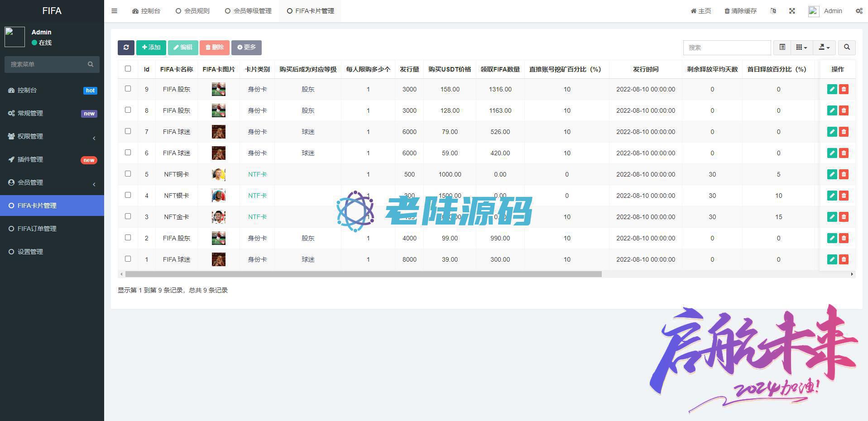Edit row Id 6 with pencil icon
The image size is (868, 421).
pos(832,153)
